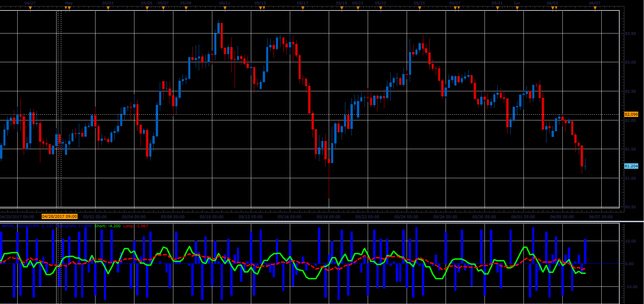Click the 05/22 05:00 time axis label
Image resolution: width=644 pixels, height=304 pixels.
click(x=367, y=217)
